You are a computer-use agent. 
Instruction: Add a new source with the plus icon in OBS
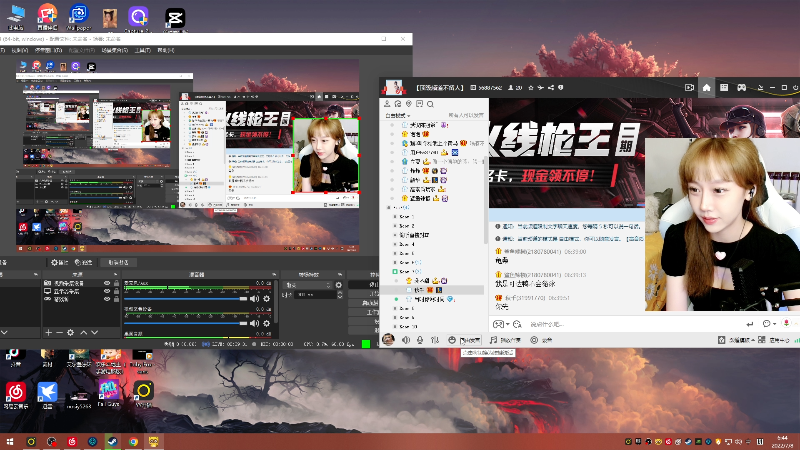48,332
